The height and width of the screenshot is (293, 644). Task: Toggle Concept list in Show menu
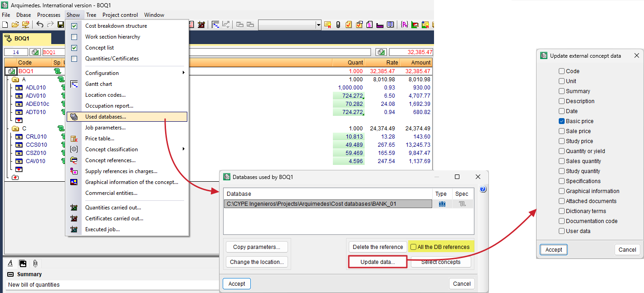(x=74, y=48)
